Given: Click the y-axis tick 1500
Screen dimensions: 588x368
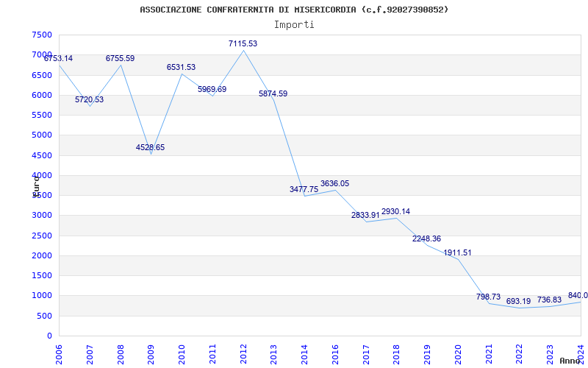Looking at the screenshot, I should click(42, 275).
